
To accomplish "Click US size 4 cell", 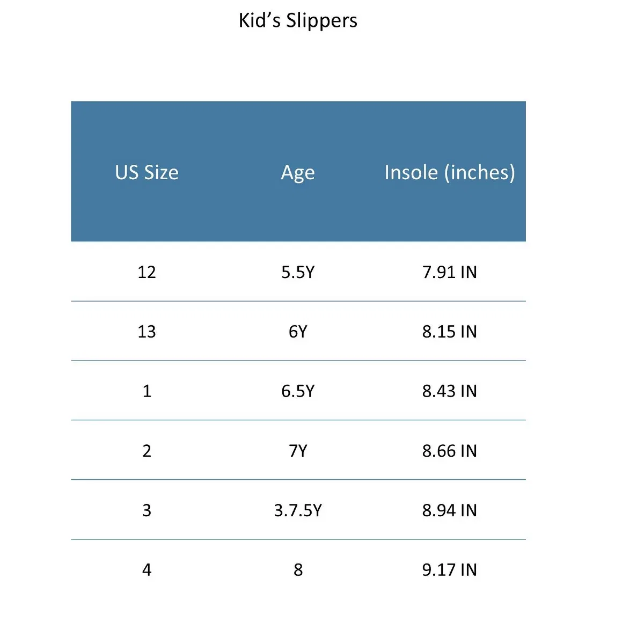I will click(147, 570).
